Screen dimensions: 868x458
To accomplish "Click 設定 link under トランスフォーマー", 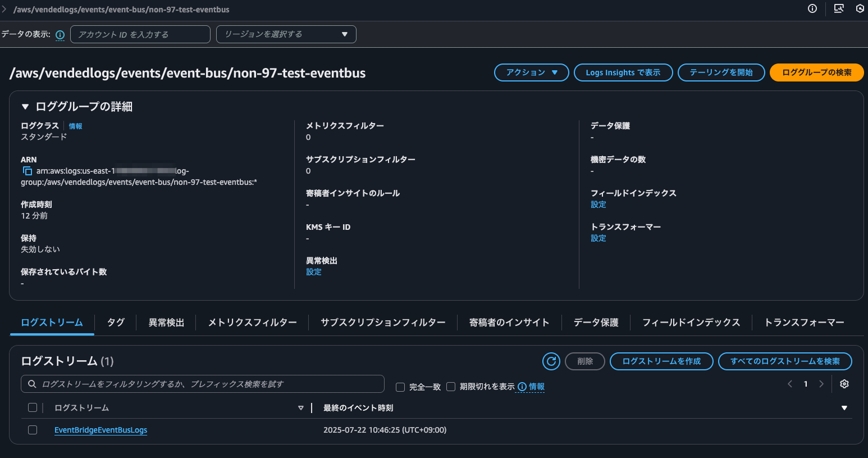I will point(598,238).
